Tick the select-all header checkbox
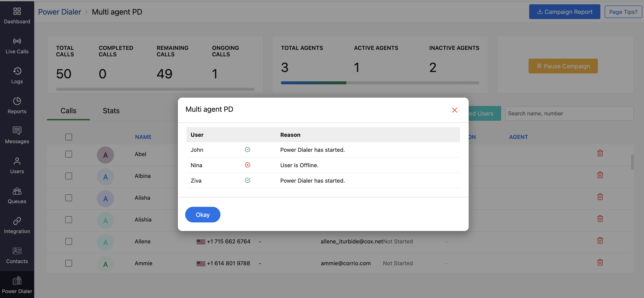 (x=68, y=137)
